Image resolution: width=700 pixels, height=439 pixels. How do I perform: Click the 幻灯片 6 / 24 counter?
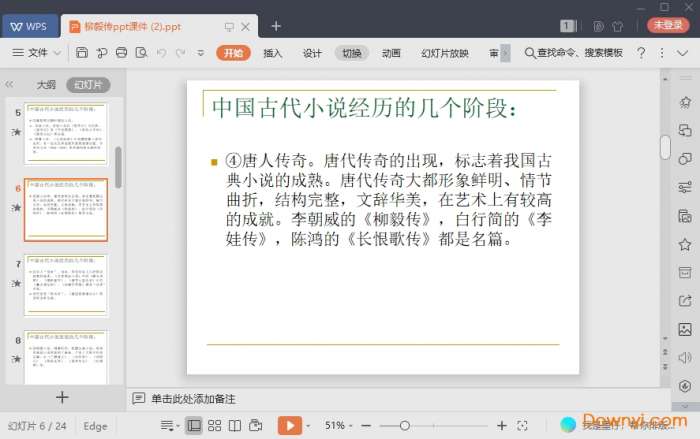pyautogui.click(x=38, y=426)
